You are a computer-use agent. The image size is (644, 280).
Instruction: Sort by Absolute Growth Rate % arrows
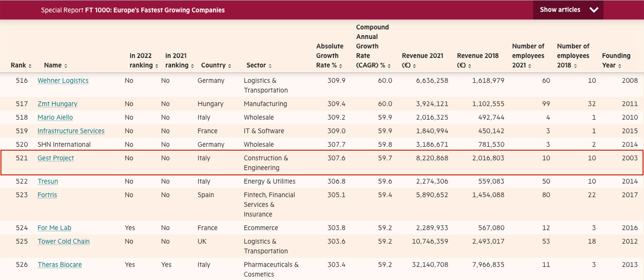click(341, 66)
